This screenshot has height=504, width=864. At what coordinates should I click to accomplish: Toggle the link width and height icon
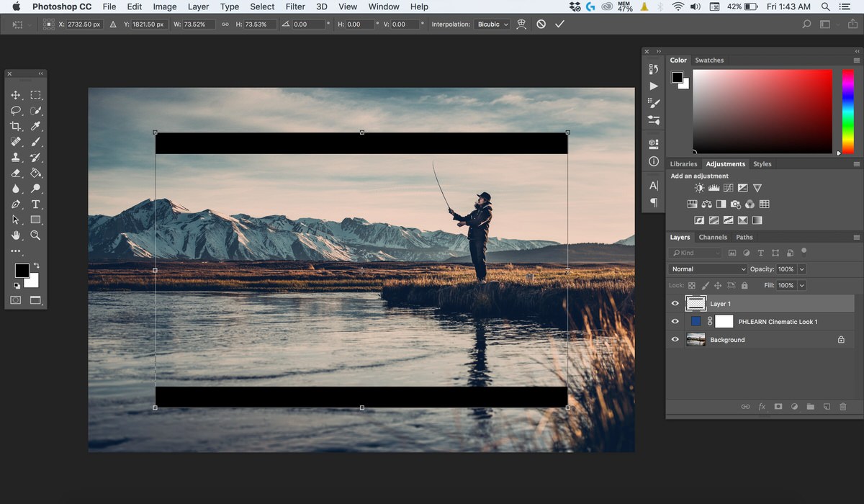click(225, 24)
